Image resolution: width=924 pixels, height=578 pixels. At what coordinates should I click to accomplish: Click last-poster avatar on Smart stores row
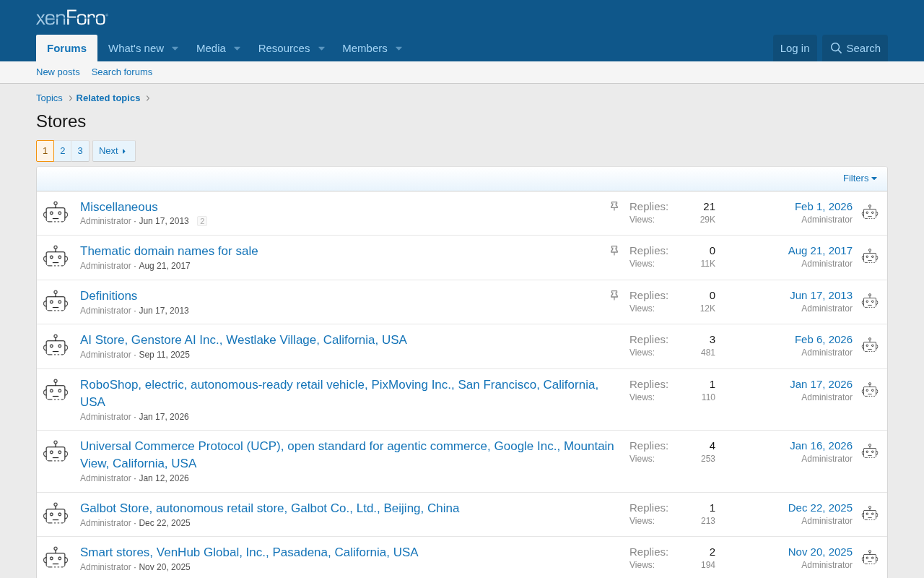870,558
